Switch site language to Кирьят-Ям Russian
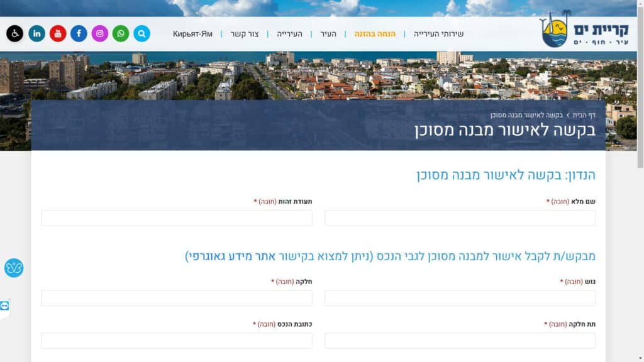The image size is (644, 362). coord(192,34)
